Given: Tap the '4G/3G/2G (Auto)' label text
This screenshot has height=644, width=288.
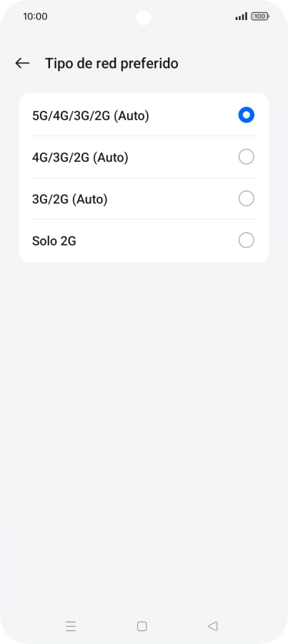Looking at the screenshot, I should click(x=80, y=157).
